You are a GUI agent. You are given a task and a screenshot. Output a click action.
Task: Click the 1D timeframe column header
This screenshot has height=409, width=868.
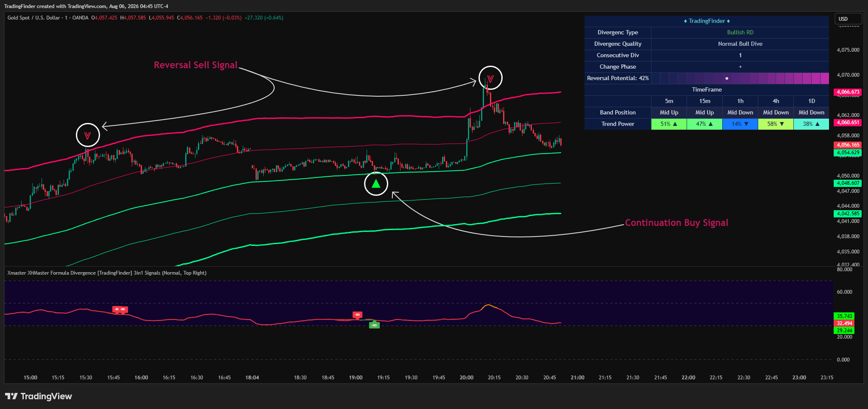pos(811,101)
